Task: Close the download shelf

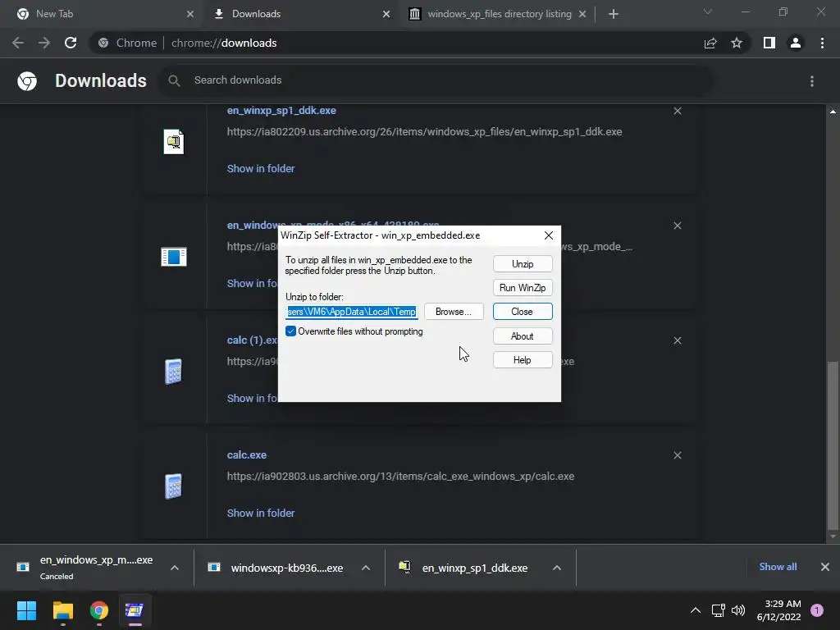Action: [825, 567]
